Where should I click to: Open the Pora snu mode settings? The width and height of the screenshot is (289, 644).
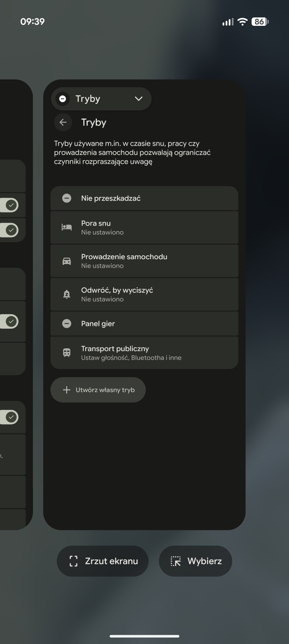pos(144,228)
